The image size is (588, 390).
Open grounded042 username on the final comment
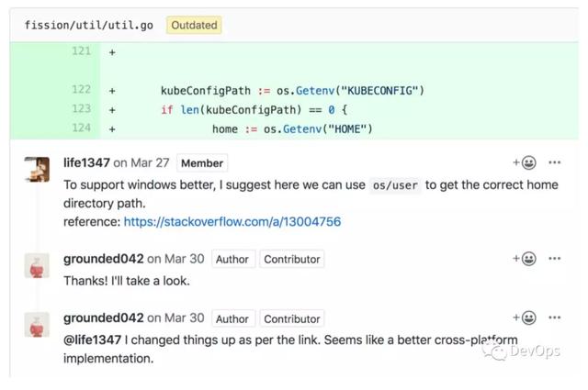(x=104, y=318)
